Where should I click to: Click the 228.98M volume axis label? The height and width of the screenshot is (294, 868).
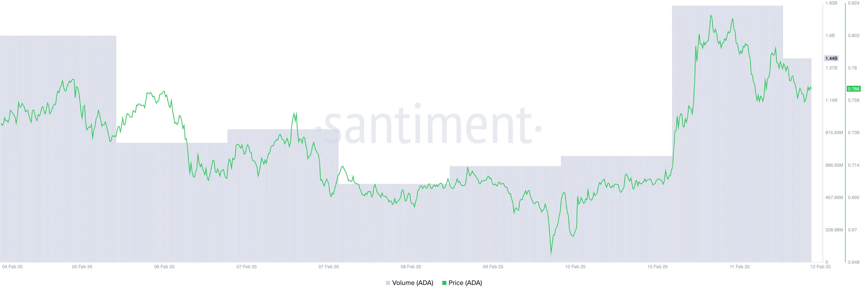pyautogui.click(x=834, y=230)
